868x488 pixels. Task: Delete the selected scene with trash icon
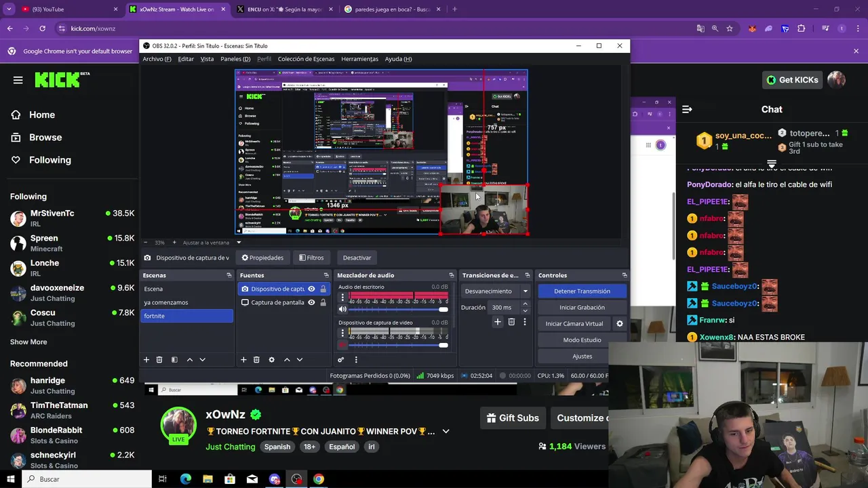click(159, 360)
